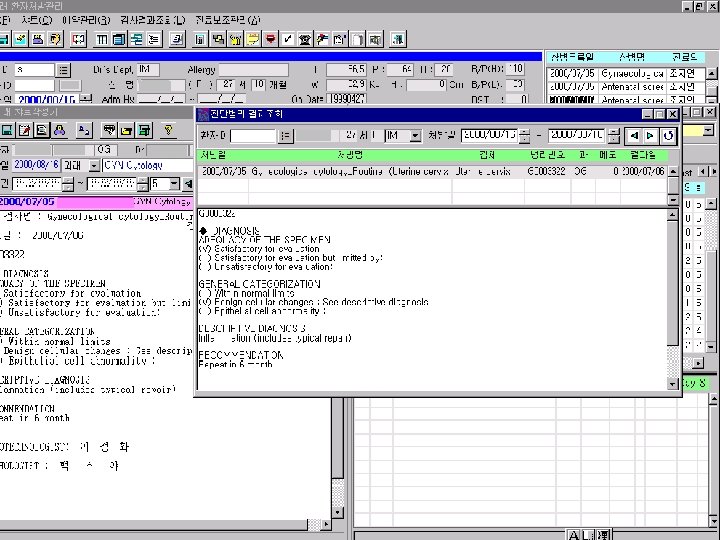Open the dropdown showing value 5
720x540 pixels.
point(174,184)
